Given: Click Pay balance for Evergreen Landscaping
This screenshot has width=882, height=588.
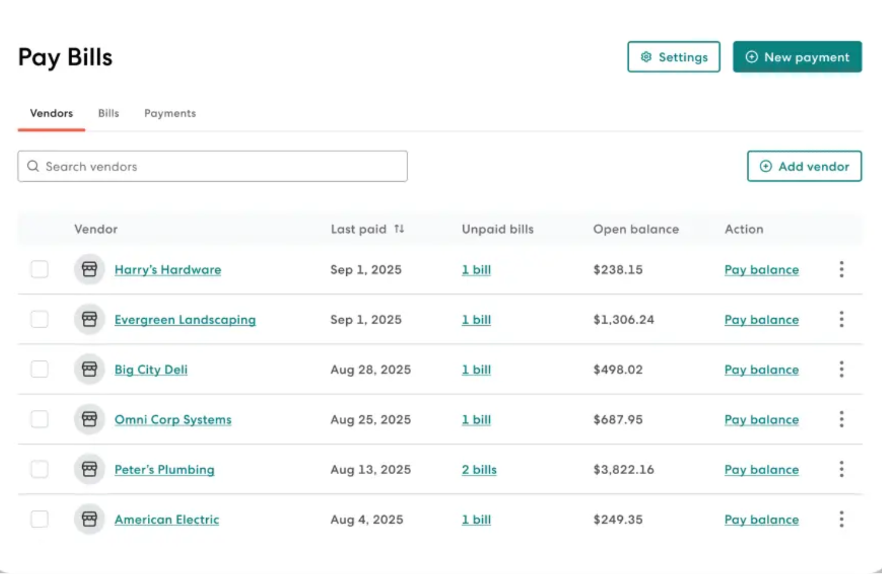Looking at the screenshot, I should 761,319.
